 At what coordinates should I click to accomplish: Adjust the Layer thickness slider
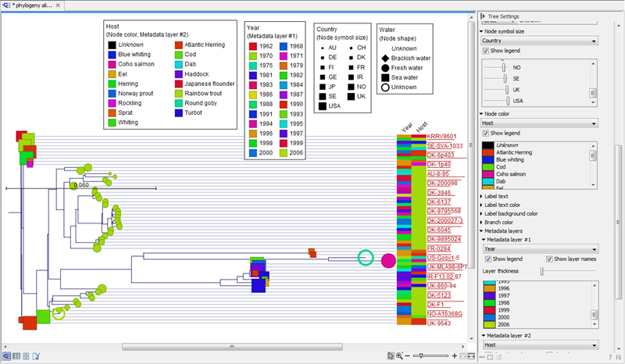(x=541, y=270)
